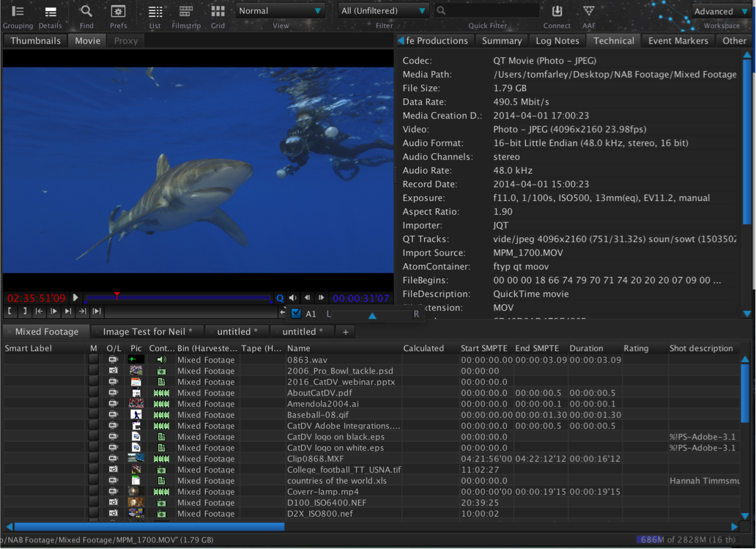Switch to the Log Notes tab
This screenshot has height=549, width=756.
(x=557, y=41)
